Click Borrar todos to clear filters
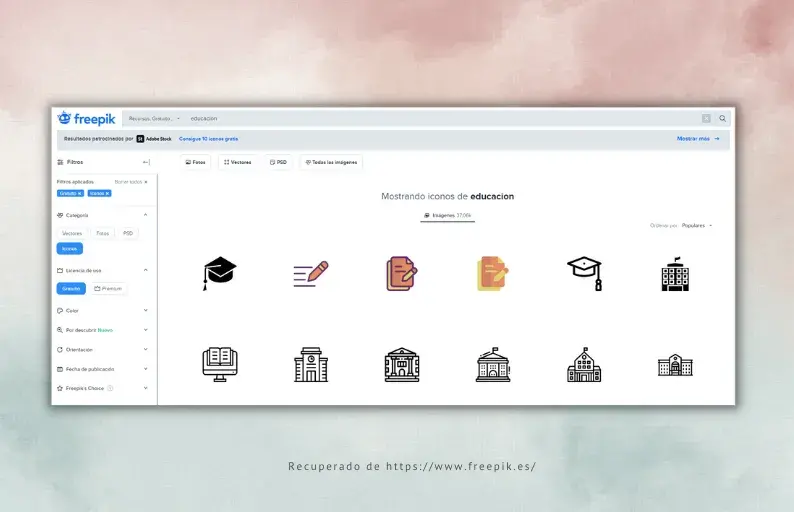The height and width of the screenshot is (512, 794). click(x=131, y=182)
